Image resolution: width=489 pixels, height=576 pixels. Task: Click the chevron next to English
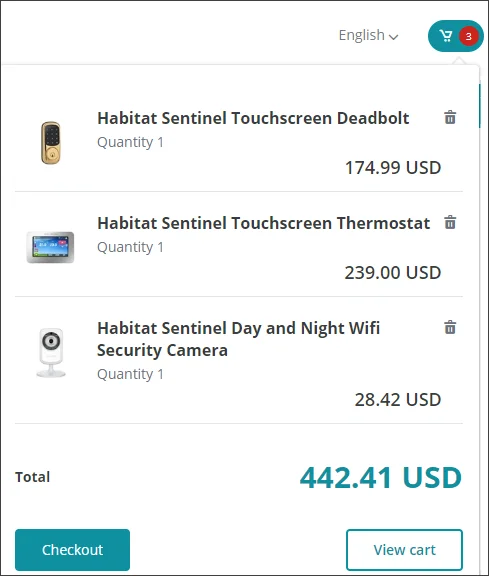point(393,37)
